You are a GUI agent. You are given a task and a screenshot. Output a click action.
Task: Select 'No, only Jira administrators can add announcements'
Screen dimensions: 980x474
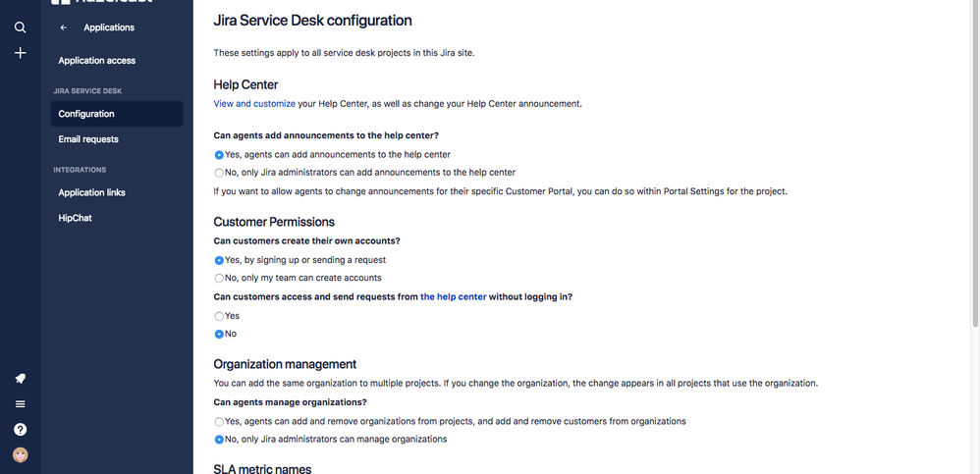click(219, 173)
